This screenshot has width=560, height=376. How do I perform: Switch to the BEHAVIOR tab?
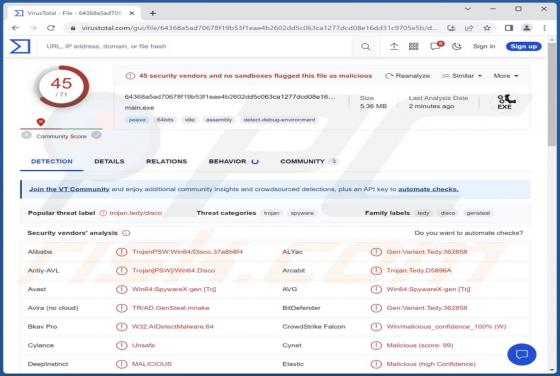point(233,161)
